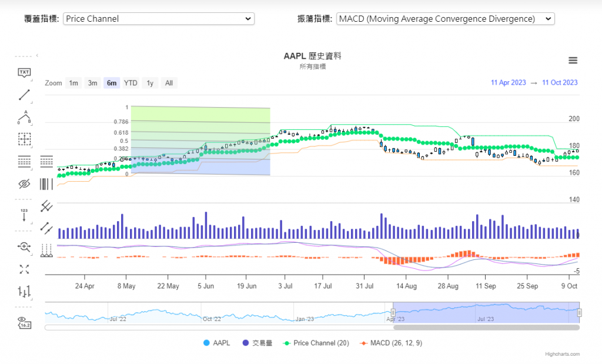The height and width of the screenshot is (364, 602).
Task: Expand submenu arrow beside zoom tool
Action: point(32,255)
